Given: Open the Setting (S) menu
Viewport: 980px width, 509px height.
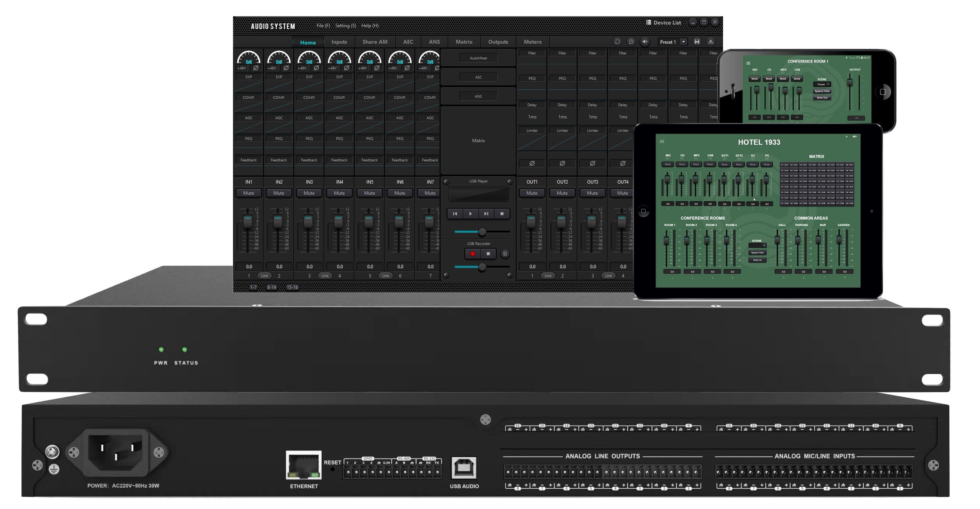Looking at the screenshot, I should pos(345,26).
